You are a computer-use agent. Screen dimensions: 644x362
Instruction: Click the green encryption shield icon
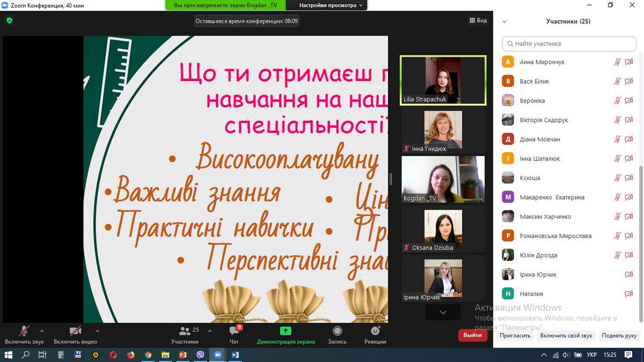coord(9,20)
